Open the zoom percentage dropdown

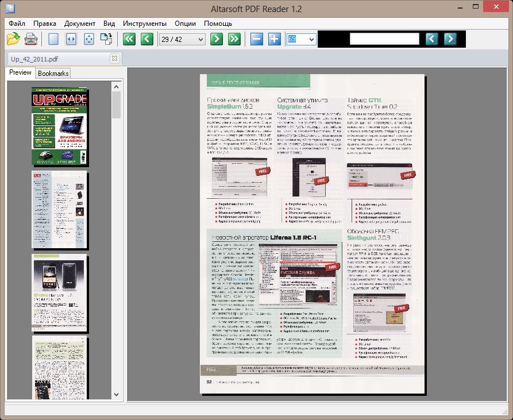(x=311, y=39)
